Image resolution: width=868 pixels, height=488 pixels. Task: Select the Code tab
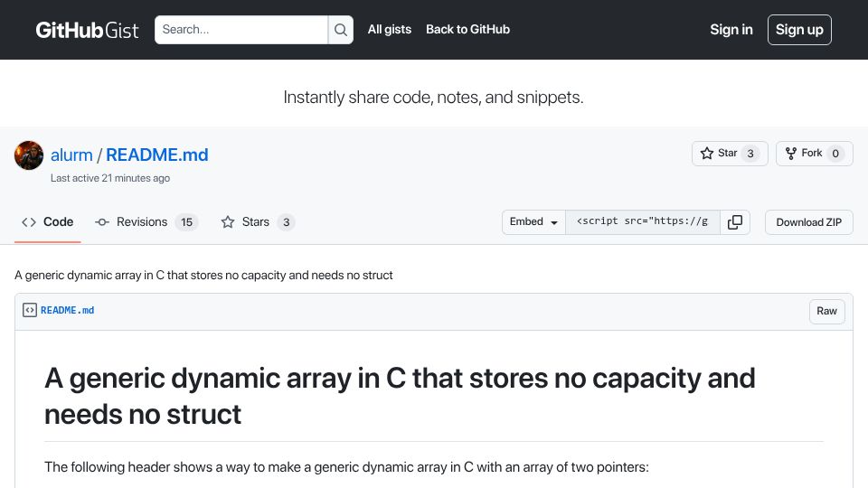point(48,222)
